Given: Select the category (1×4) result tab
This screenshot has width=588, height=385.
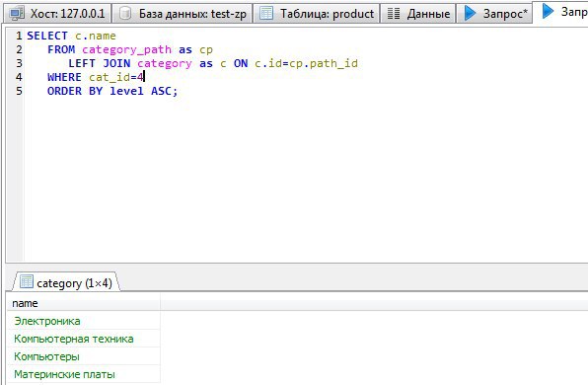Looking at the screenshot, I should (x=66, y=282).
